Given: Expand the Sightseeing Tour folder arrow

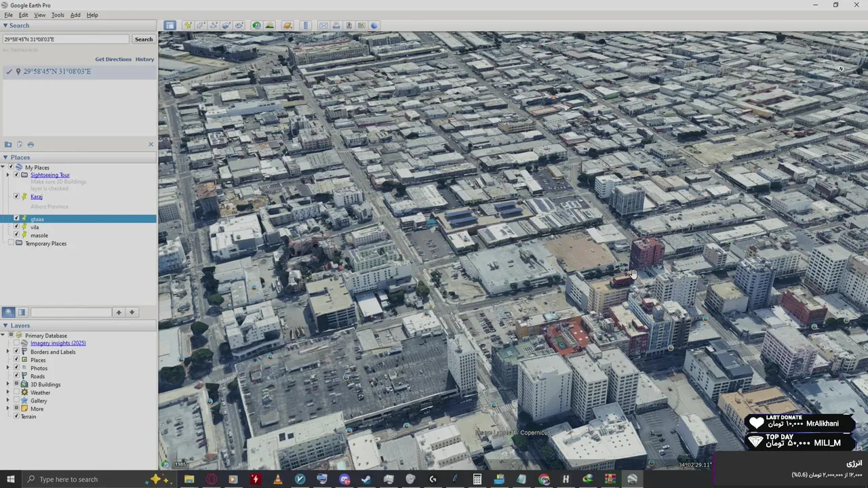Looking at the screenshot, I should click(x=8, y=175).
